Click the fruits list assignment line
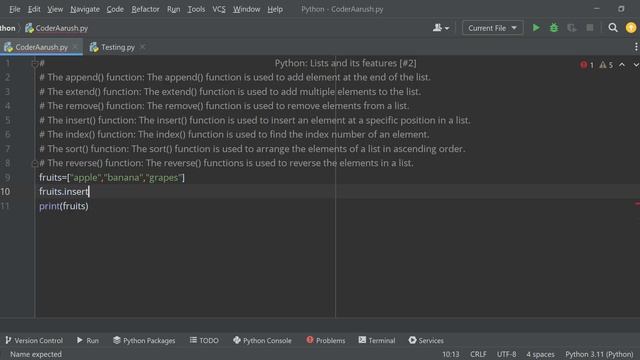 click(x=112, y=178)
